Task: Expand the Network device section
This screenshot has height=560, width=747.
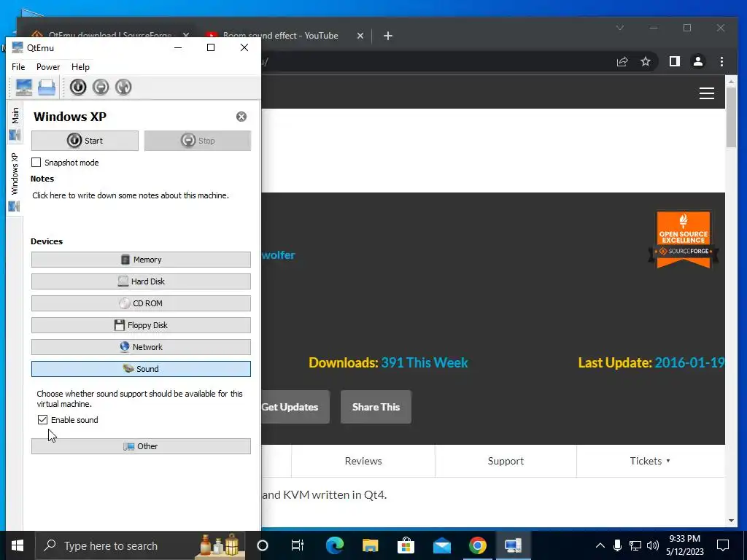Action: 141,347
